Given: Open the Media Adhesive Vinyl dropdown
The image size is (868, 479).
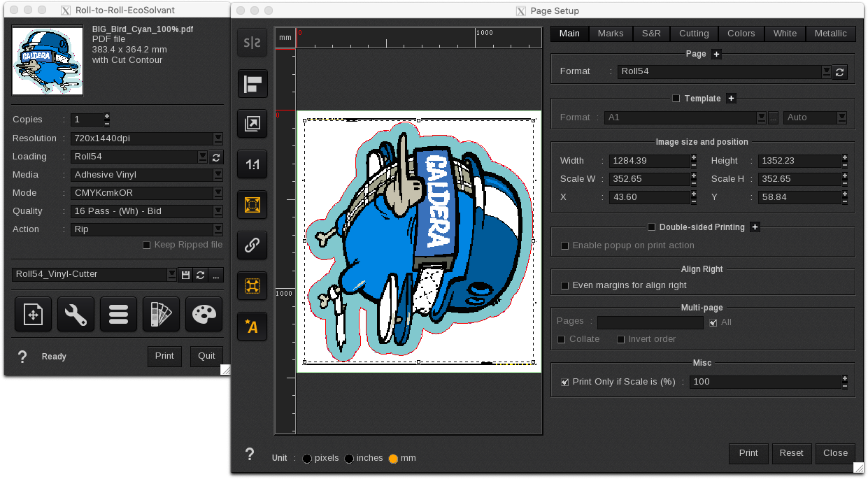Looking at the screenshot, I should 218,175.
